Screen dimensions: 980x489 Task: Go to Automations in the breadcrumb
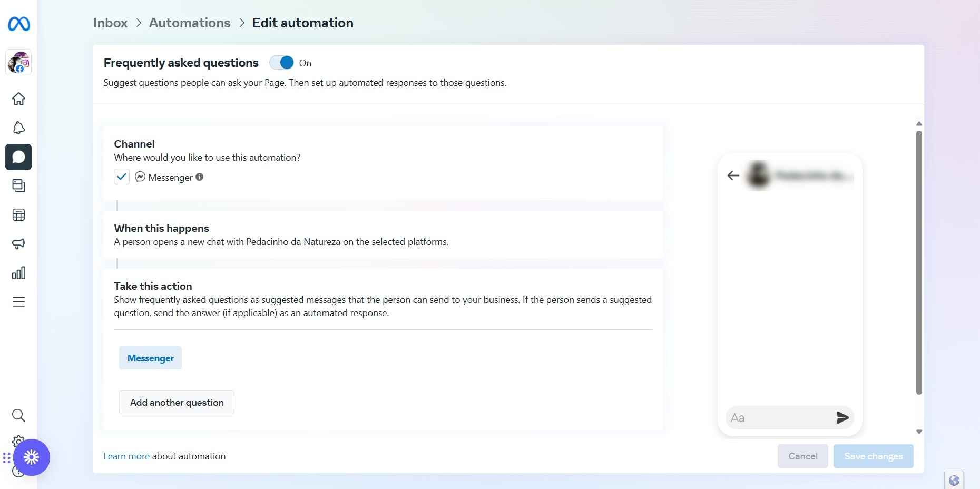[189, 23]
